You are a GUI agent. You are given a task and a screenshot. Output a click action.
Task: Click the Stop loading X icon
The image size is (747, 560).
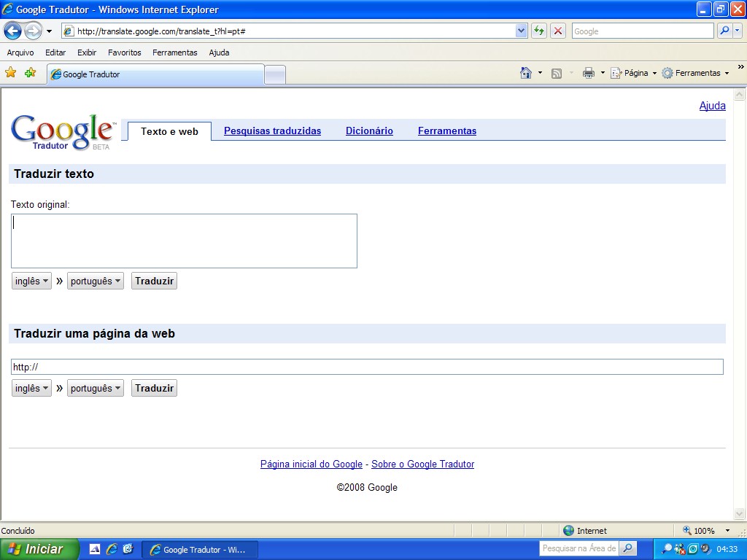558,31
